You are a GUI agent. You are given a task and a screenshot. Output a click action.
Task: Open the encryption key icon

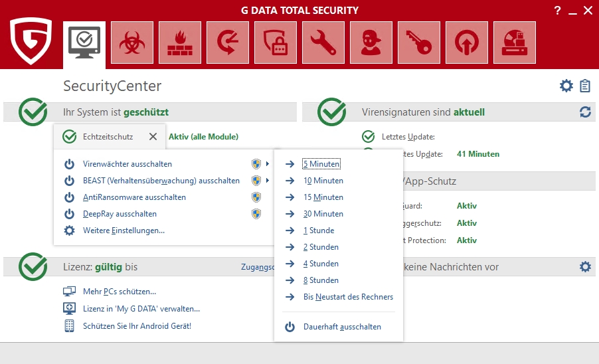point(419,43)
